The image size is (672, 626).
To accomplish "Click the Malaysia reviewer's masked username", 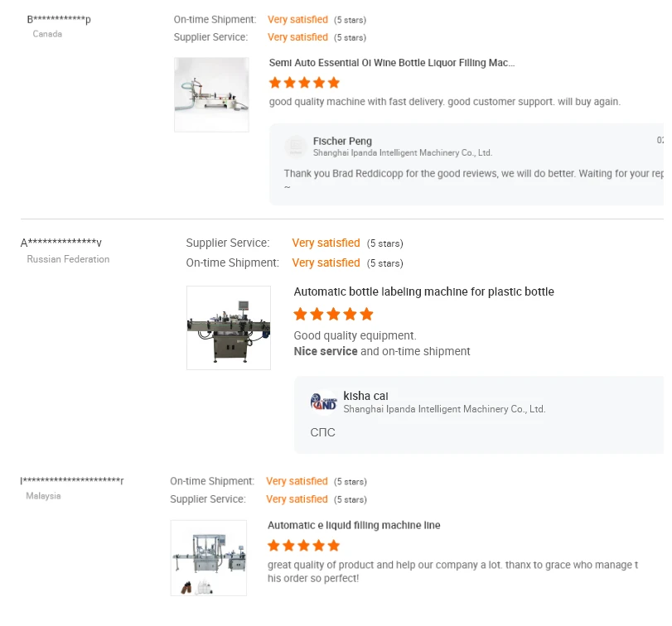I will (x=72, y=481).
